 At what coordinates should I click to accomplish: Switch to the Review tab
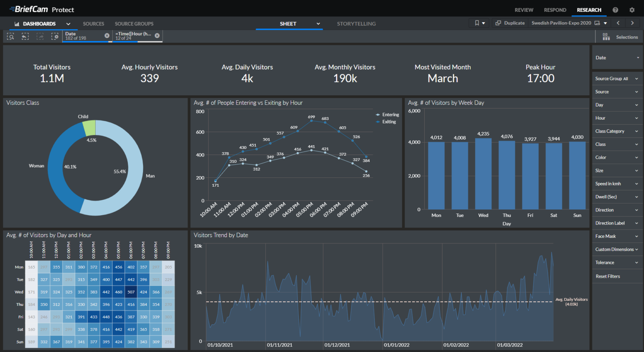tap(524, 10)
